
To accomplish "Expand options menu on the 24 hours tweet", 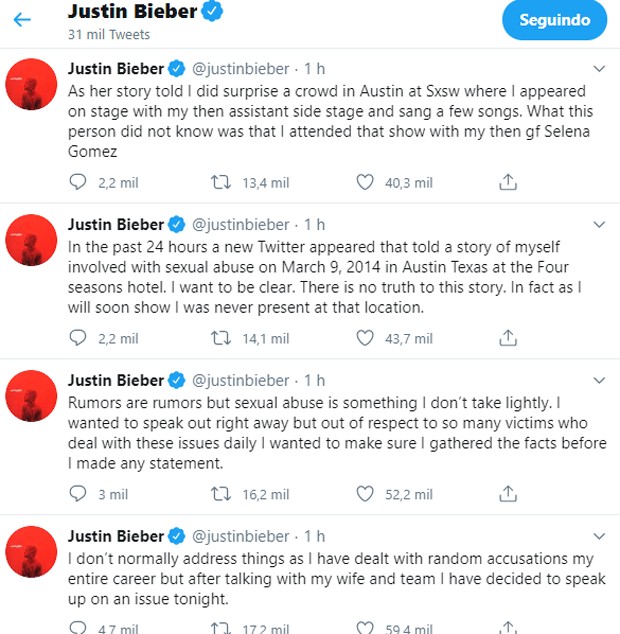I will tap(599, 224).
